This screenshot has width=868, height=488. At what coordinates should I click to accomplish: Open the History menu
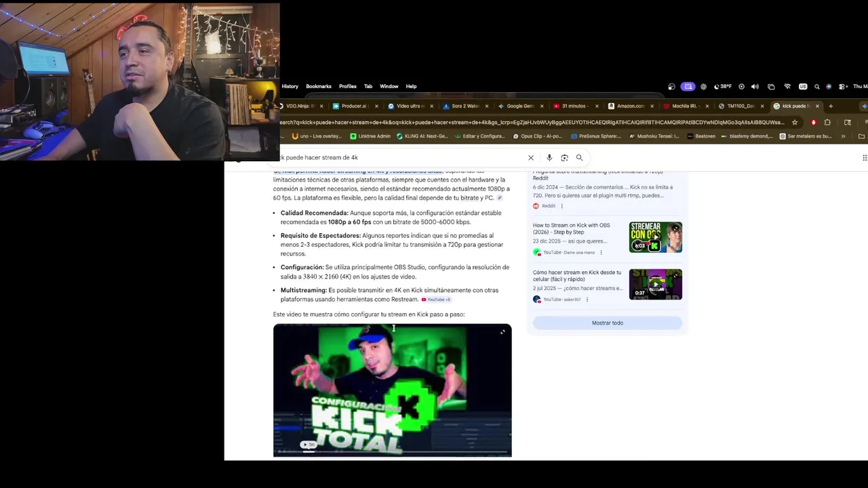(x=290, y=87)
